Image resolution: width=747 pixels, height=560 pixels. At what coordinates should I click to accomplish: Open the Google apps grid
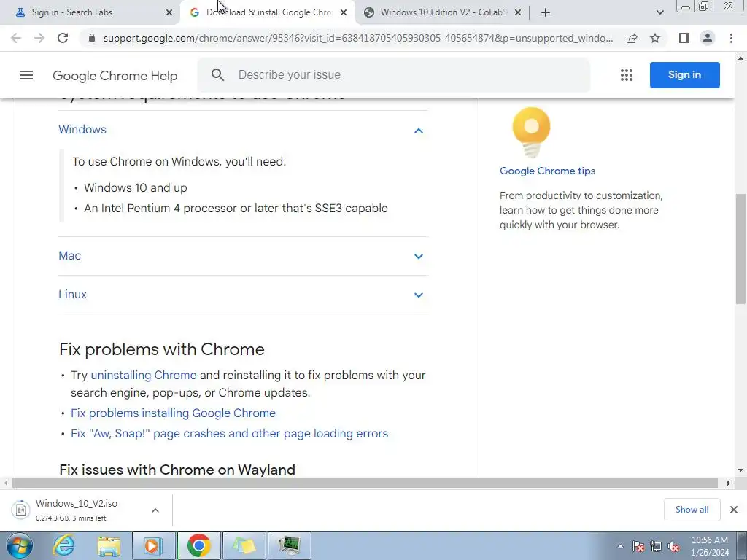point(627,75)
